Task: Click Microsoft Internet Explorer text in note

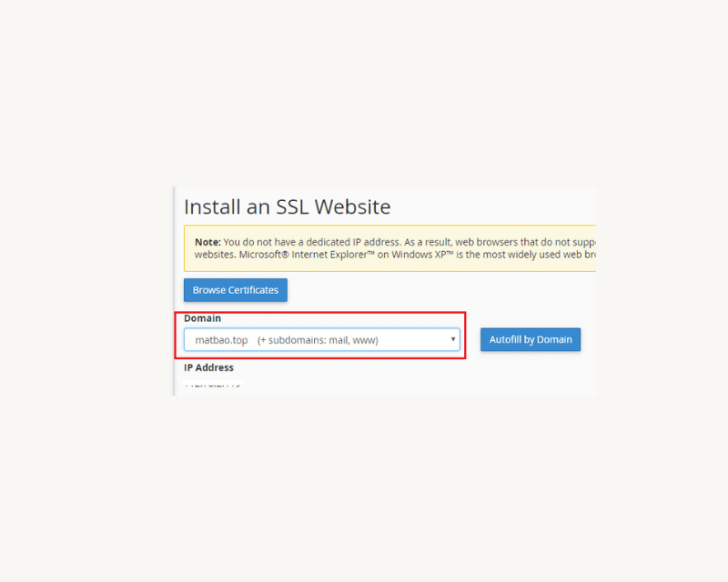Action: tap(291, 255)
